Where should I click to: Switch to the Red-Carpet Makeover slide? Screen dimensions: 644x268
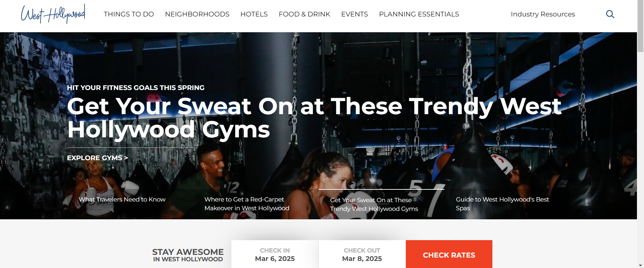tap(247, 204)
